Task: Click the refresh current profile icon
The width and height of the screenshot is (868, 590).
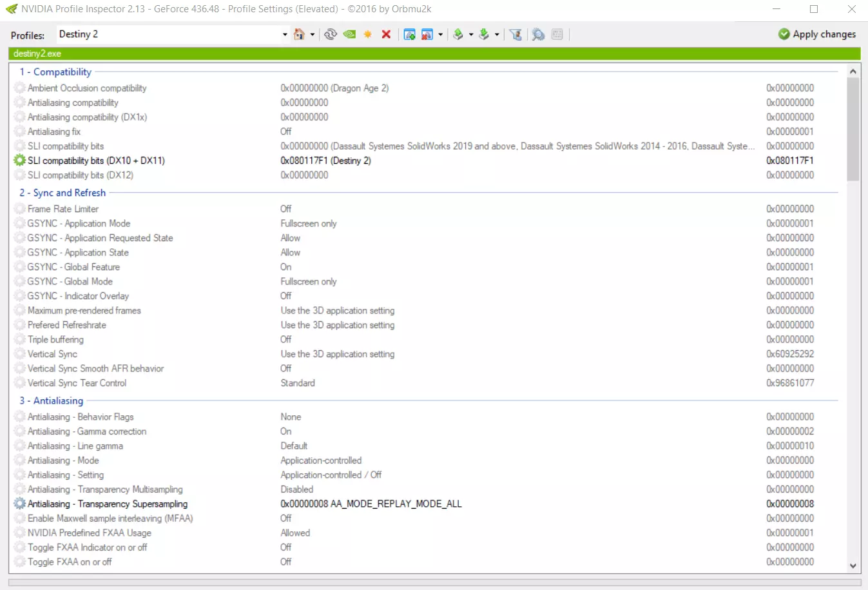Action: [331, 34]
